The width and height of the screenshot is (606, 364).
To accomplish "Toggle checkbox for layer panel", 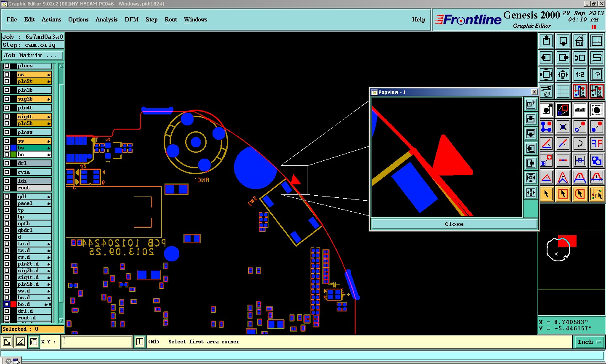I will click(x=7, y=203).
